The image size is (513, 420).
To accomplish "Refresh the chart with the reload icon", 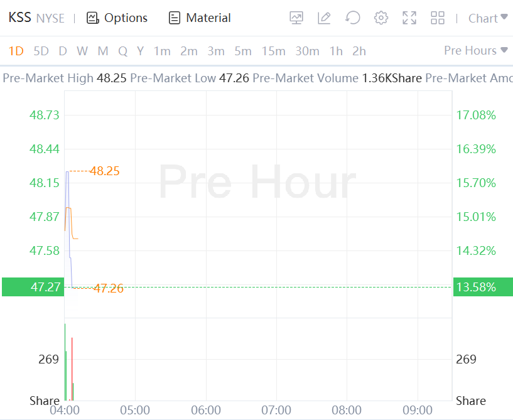I will tap(353, 18).
